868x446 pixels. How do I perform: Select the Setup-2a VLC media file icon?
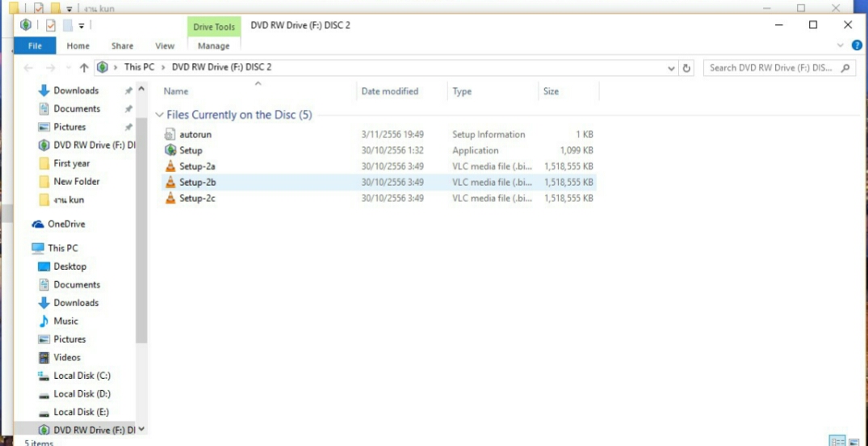click(x=170, y=166)
